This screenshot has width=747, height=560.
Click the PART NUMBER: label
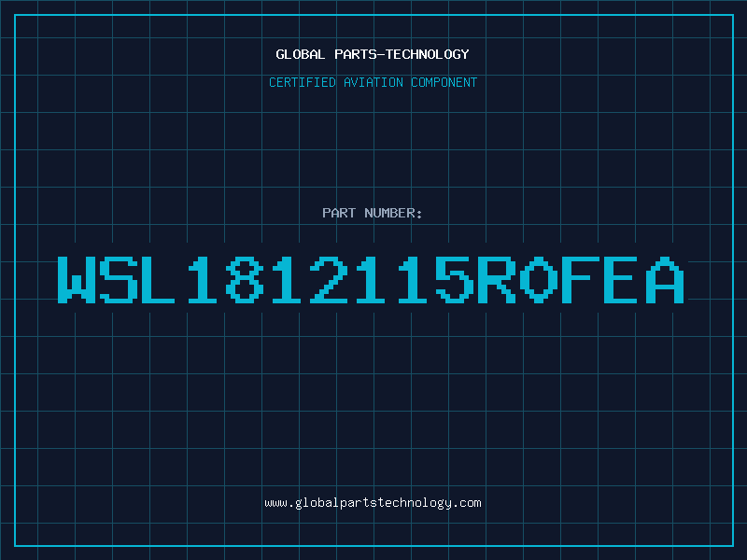tap(373, 213)
